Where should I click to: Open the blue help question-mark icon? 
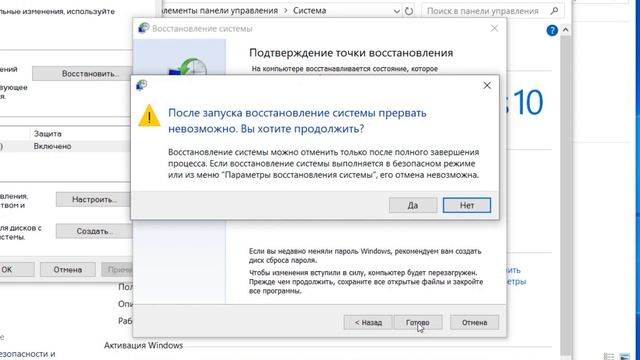[552, 30]
